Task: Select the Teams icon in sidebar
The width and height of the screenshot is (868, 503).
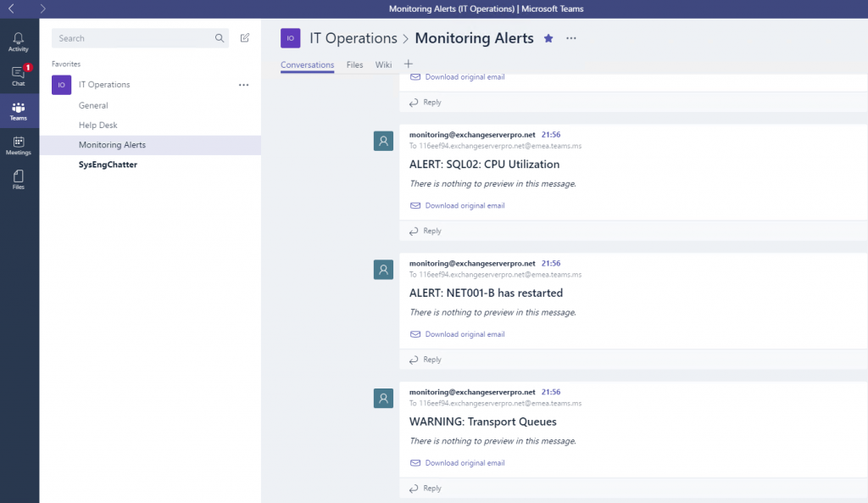Action: click(18, 111)
